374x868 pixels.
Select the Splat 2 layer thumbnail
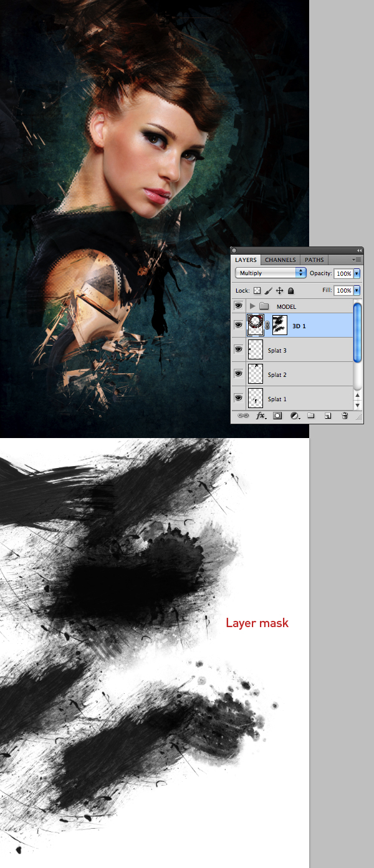click(x=256, y=374)
